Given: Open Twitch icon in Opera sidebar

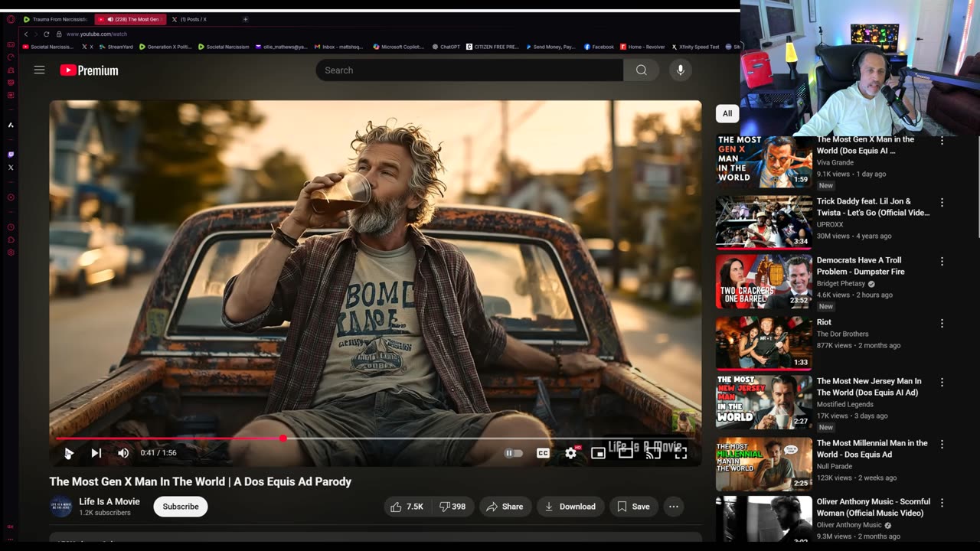Looking at the screenshot, I should coord(11,155).
